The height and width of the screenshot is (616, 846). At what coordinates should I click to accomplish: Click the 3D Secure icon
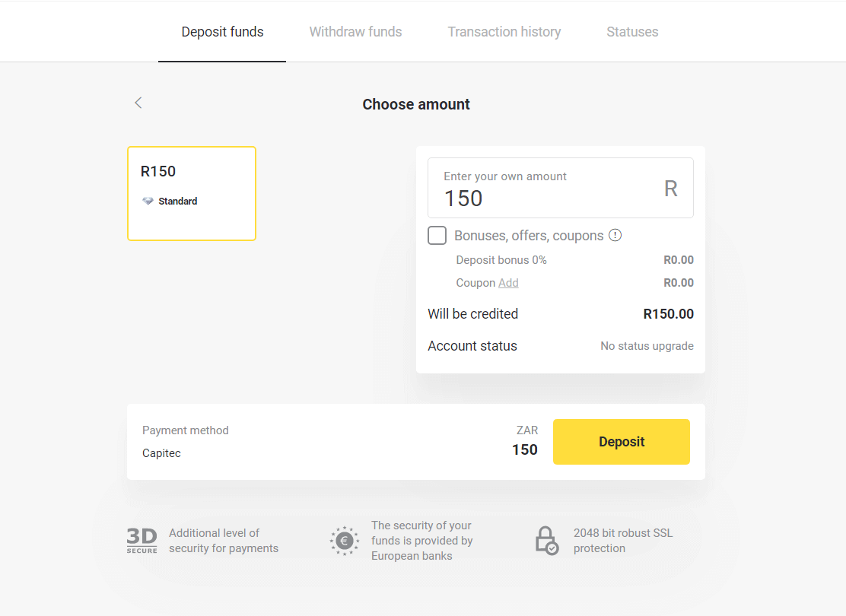coord(142,541)
